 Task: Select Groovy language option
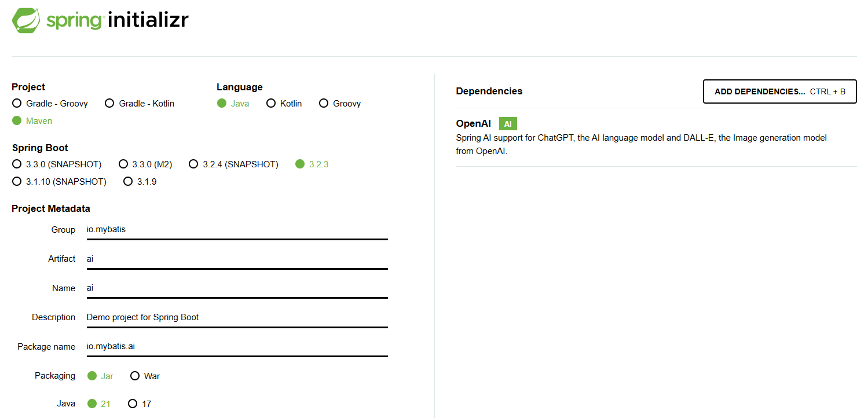323,104
